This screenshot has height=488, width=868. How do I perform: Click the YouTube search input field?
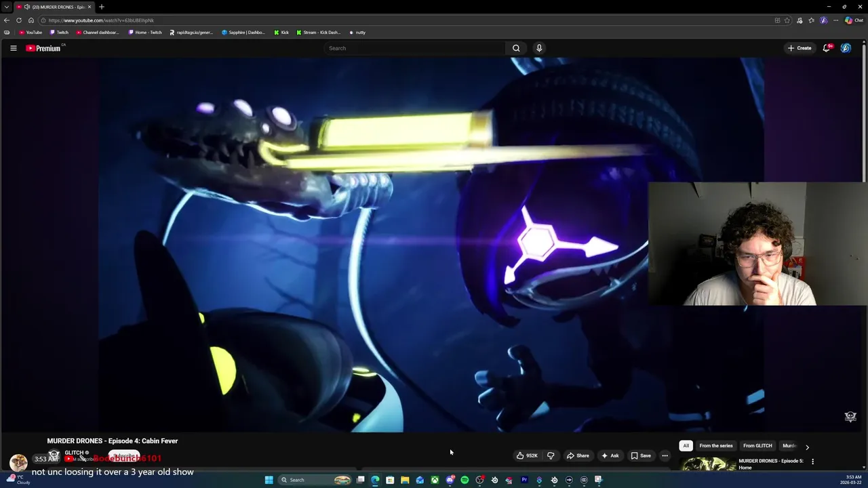(414, 48)
